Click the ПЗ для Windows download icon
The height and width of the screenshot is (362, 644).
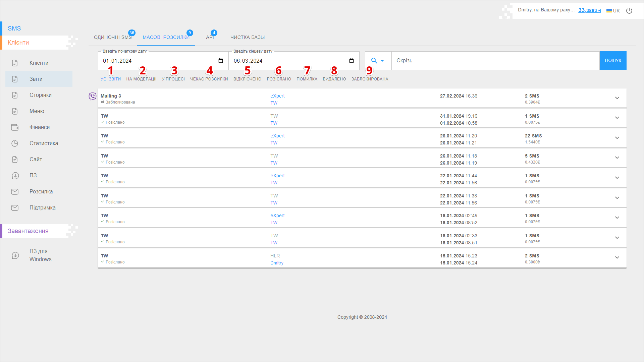pyautogui.click(x=15, y=255)
